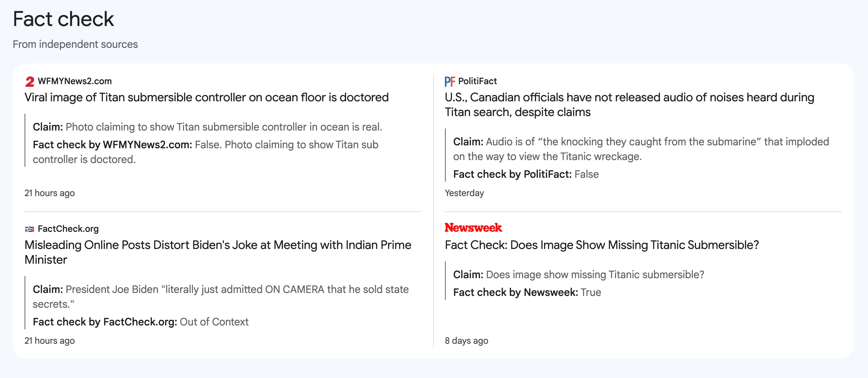Click the PolitiFact False verdict line
Viewport: 868px width, 378px height.
tap(526, 174)
